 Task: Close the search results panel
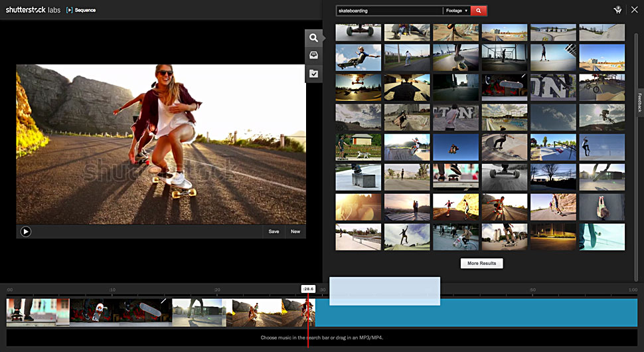point(633,10)
